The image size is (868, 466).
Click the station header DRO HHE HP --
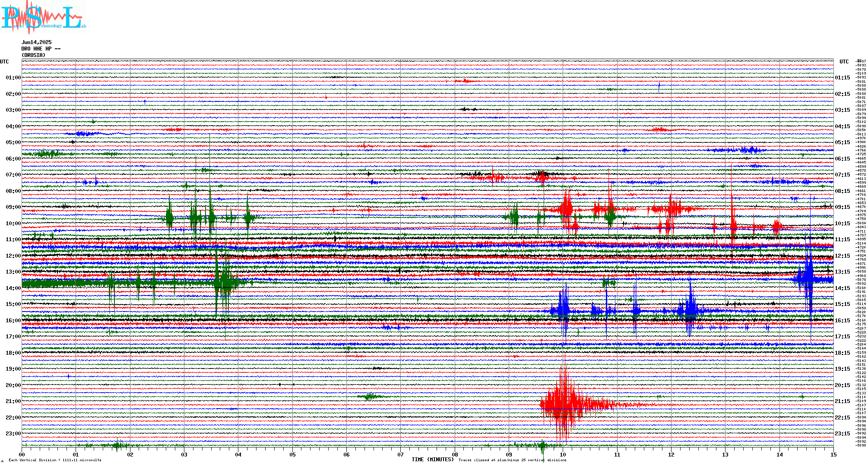(41, 49)
